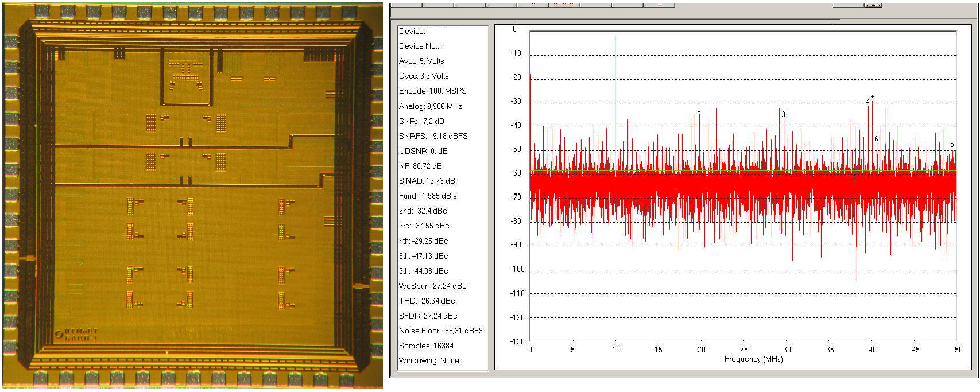
Task: Click the 'SNRFS: 19,18 dBFS' value
Action: click(x=433, y=136)
